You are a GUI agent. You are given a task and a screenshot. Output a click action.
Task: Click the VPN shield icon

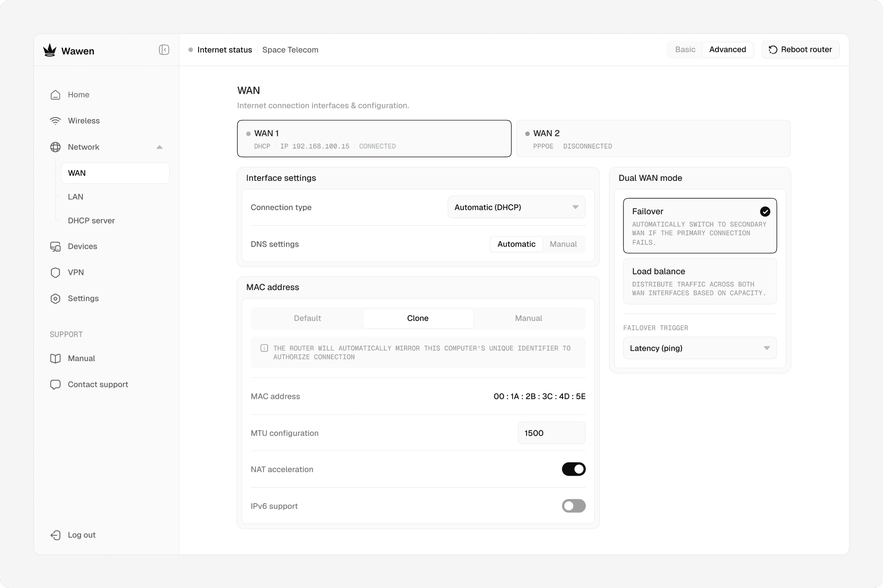[x=55, y=273]
